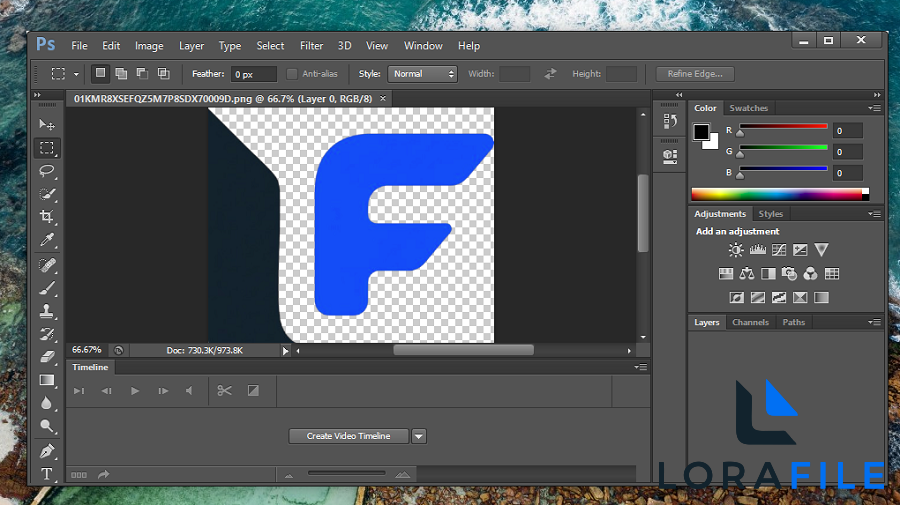900x505 pixels.
Task: Play the timeline
Action: click(135, 391)
